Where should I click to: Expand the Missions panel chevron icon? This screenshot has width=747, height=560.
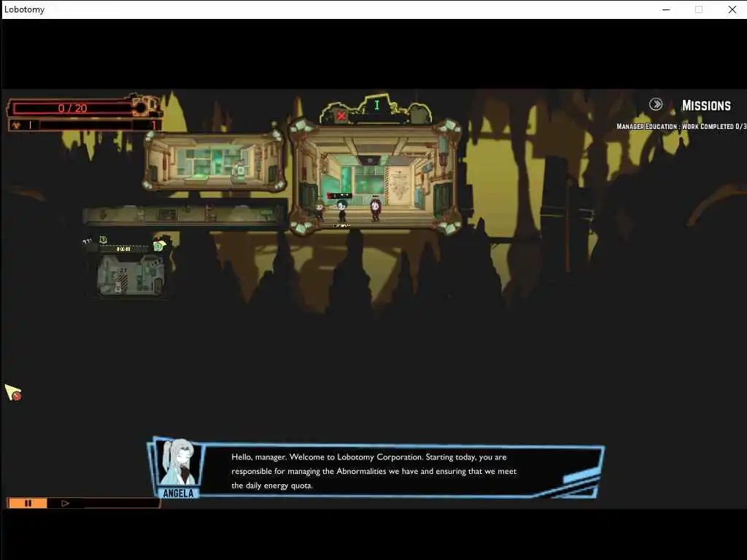tap(656, 104)
